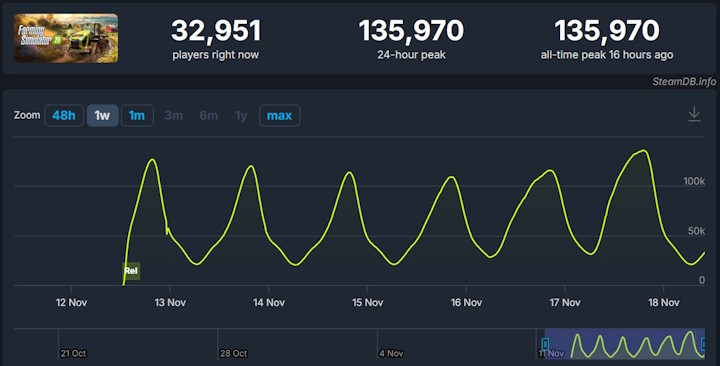
Task: Switch chart zoom to 1m
Action: 137,115
